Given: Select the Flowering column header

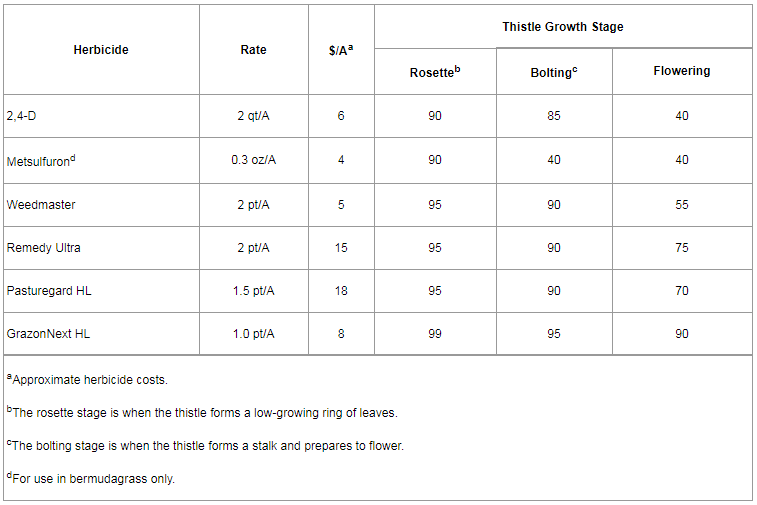Looking at the screenshot, I should coord(682,71).
